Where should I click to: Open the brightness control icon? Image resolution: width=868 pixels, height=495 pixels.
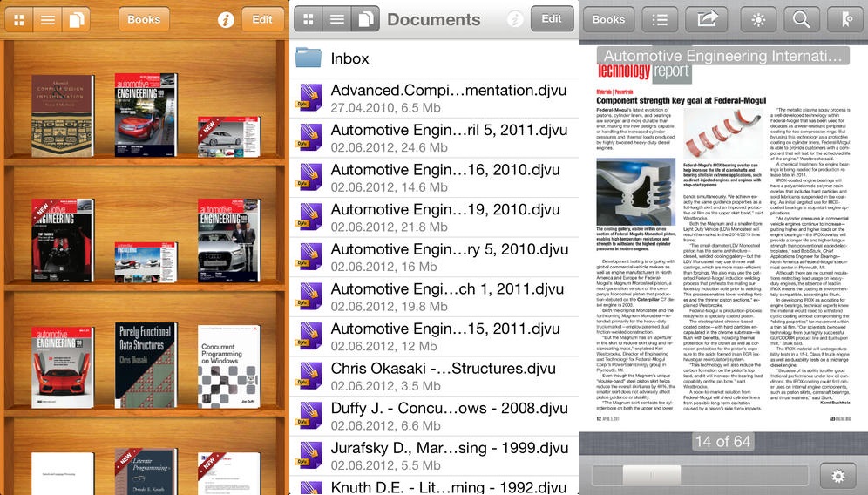tap(757, 19)
